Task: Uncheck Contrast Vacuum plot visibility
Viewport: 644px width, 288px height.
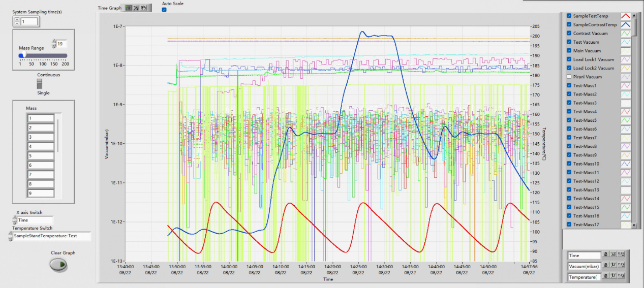Action: pos(569,34)
